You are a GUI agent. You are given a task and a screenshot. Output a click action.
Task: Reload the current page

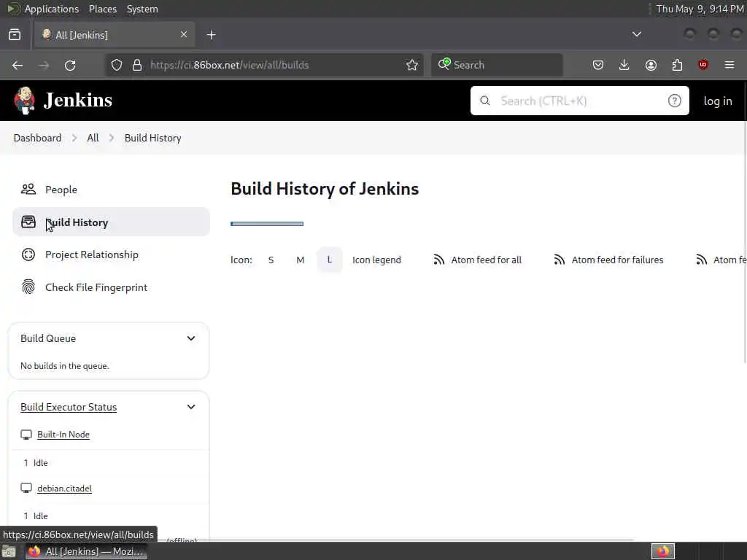(x=70, y=65)
